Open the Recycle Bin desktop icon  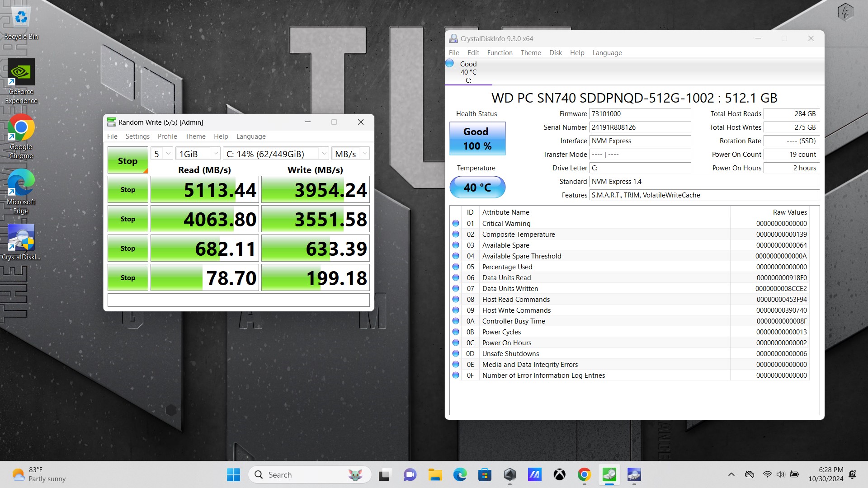(21, 23)
